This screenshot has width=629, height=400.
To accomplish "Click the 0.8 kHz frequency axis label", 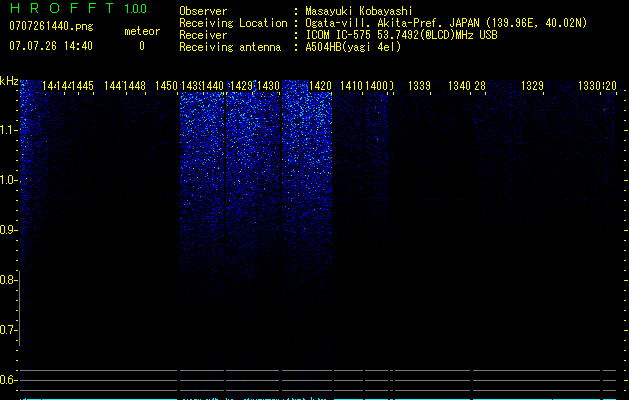I will click(8, 280).
